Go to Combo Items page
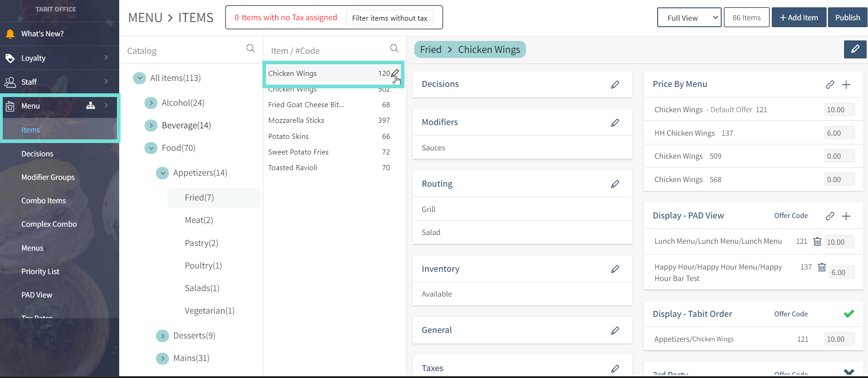868x378 pixels. (x=44, y=200)
